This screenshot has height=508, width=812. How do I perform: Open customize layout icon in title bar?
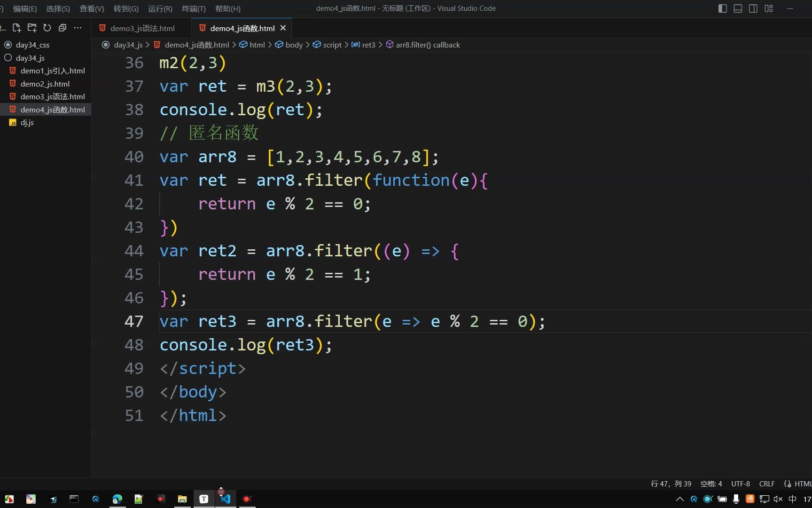pos(769,8)
